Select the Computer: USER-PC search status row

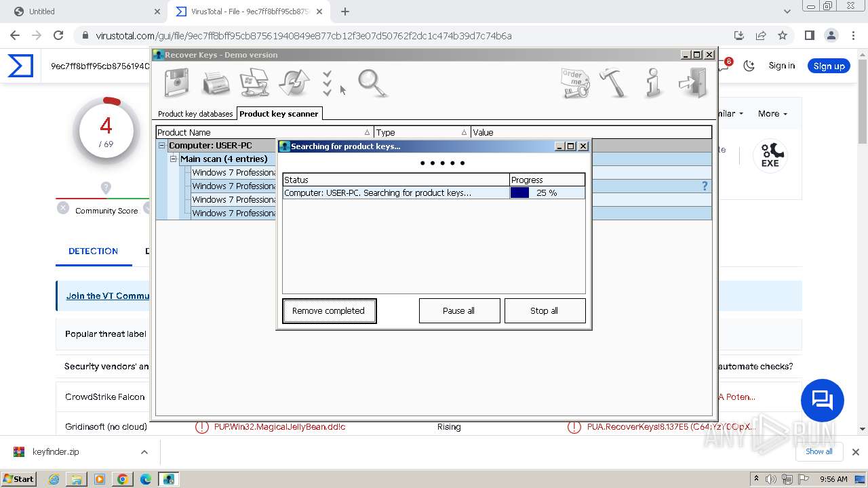coord(433,193)
